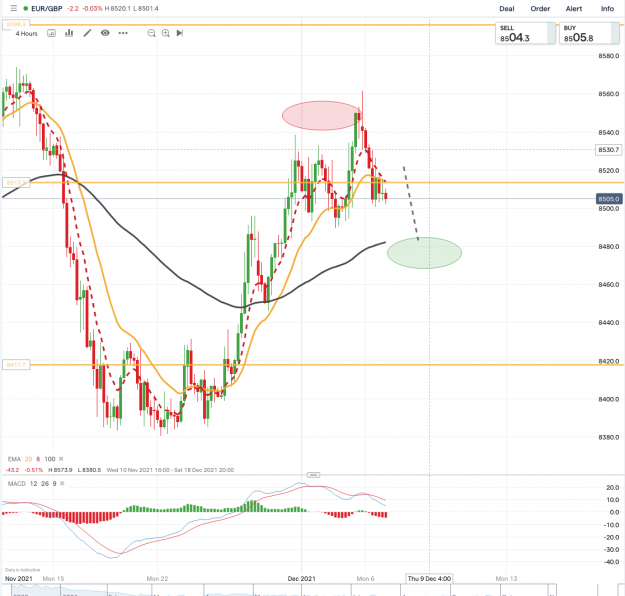Viewport: 625px width, 596px height.
Task: Click the 8580.0 price axis label
Action: point(609,56)
